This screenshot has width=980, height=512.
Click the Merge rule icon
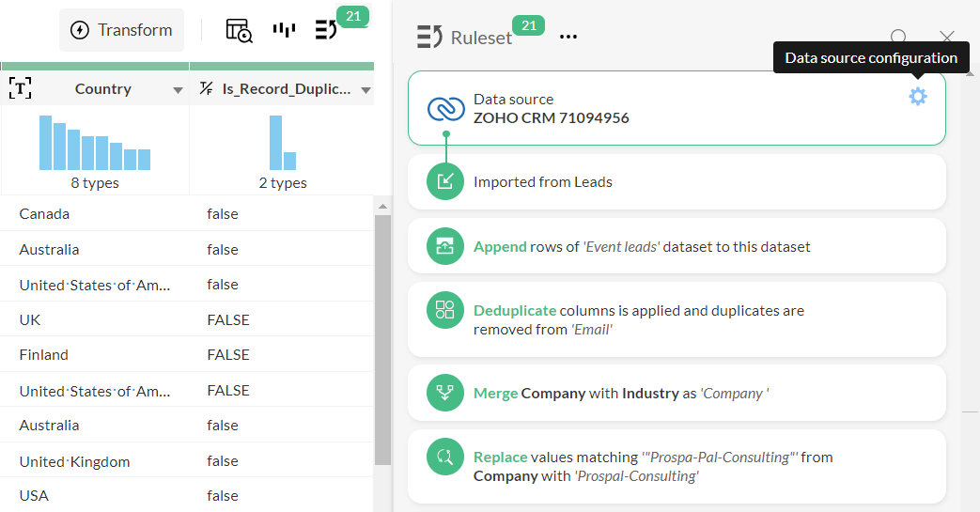(x=445, y=393)
